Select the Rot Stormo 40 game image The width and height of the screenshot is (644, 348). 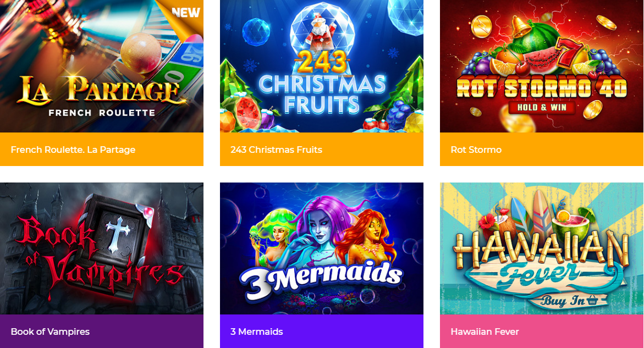[541, 66]
